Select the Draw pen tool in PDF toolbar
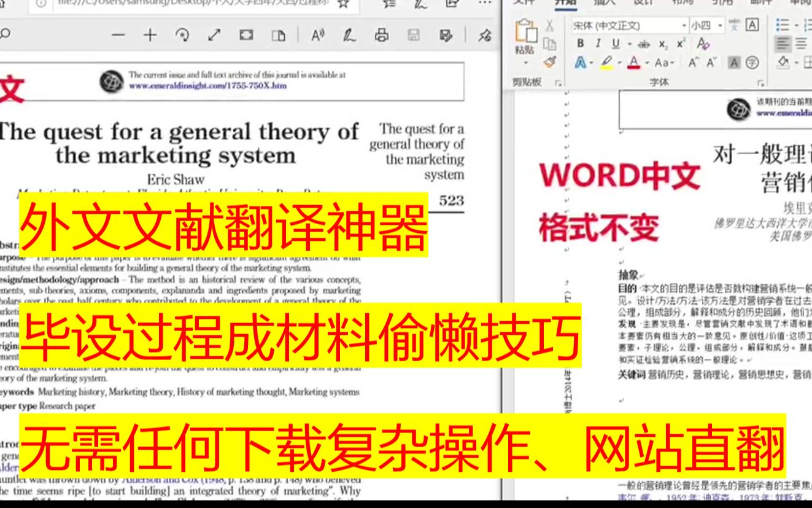The image size is (812, 508). pos(349,35)
